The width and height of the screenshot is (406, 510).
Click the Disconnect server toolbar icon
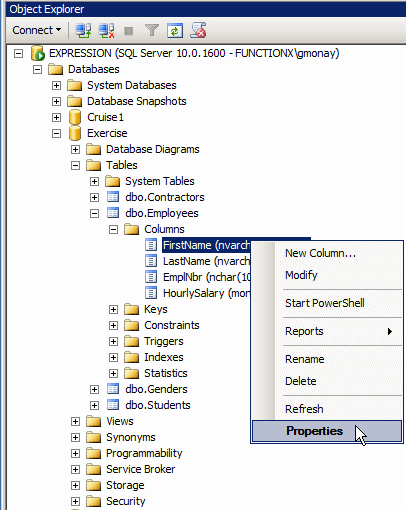click(x=106, y=31)
